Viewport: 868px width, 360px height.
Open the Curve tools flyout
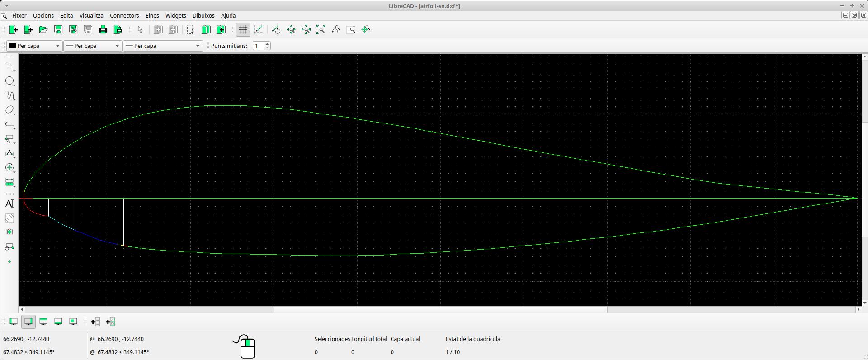[x=10, y=96]
